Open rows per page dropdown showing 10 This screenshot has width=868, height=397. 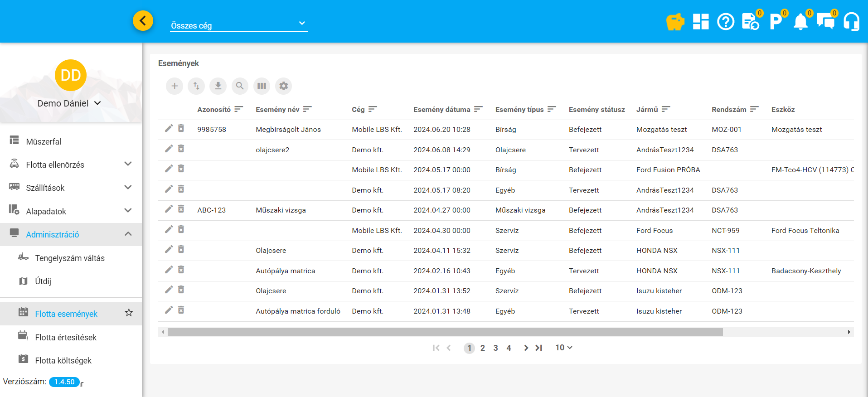(x=563, y=348)
